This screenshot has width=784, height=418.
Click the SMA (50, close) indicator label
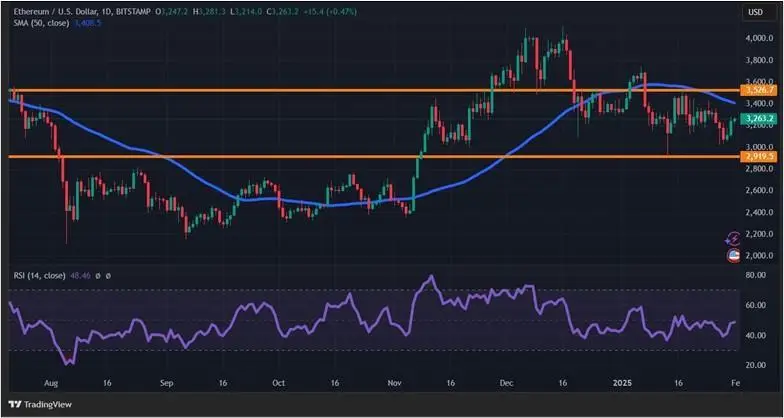click(37, 24)
